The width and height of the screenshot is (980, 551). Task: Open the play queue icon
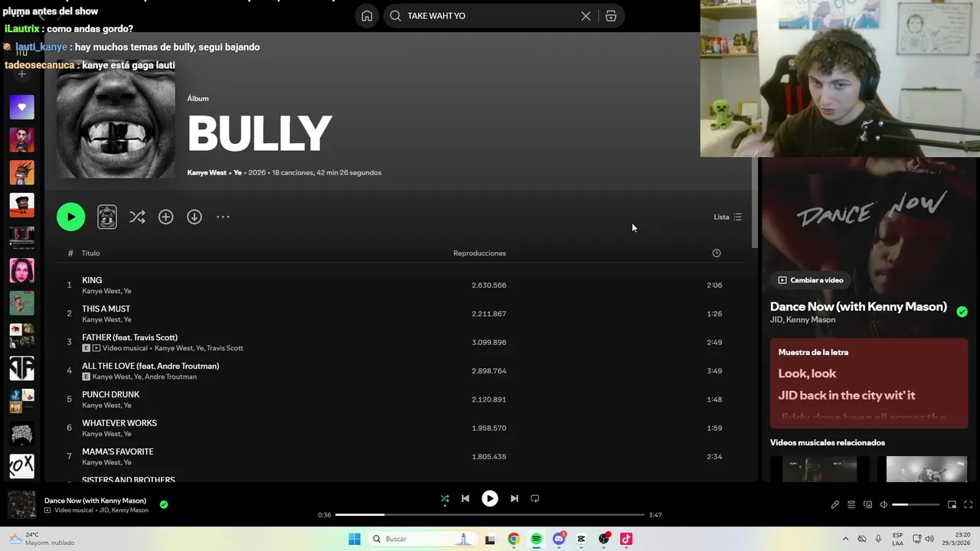851,505
